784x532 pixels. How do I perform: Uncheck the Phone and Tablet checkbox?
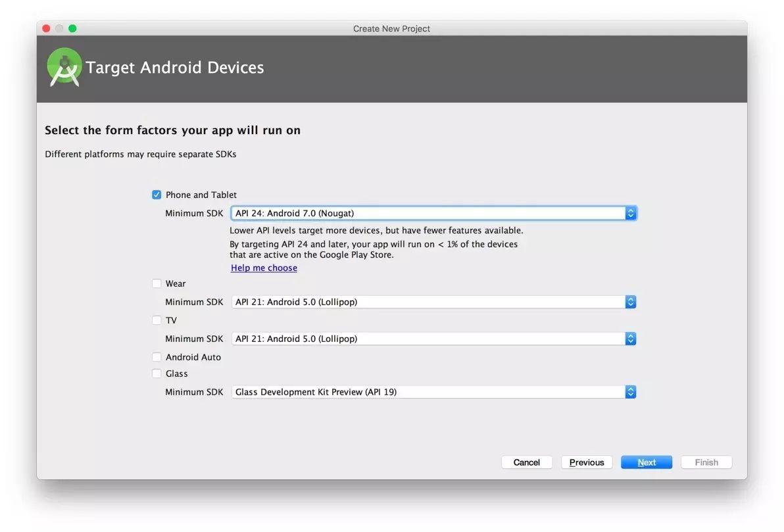(157, 195)
